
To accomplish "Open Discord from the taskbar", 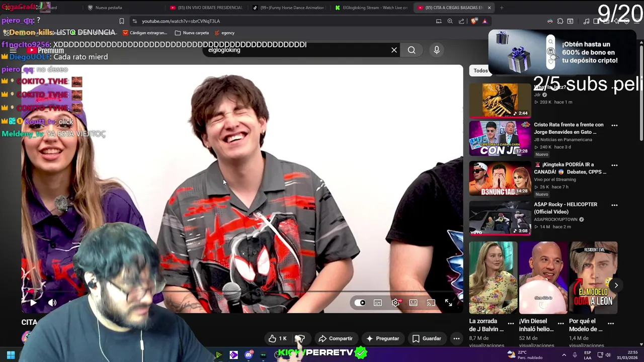I will (249, 355).
